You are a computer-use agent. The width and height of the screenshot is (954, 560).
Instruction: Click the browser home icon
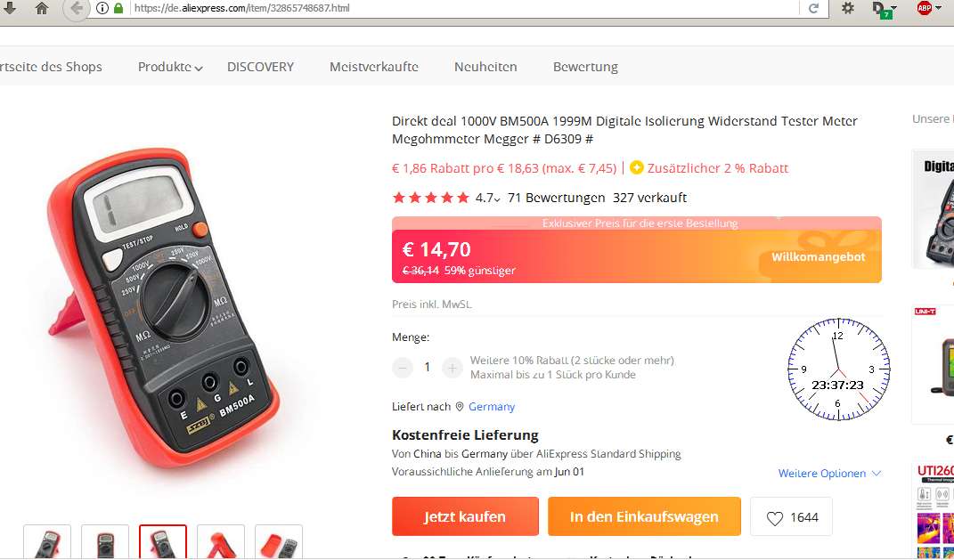(42, 8)
